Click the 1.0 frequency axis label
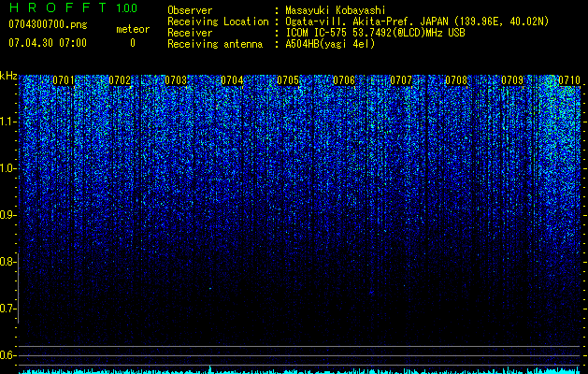The height and width of the screenshot is (374, 588). pos(7,168)
